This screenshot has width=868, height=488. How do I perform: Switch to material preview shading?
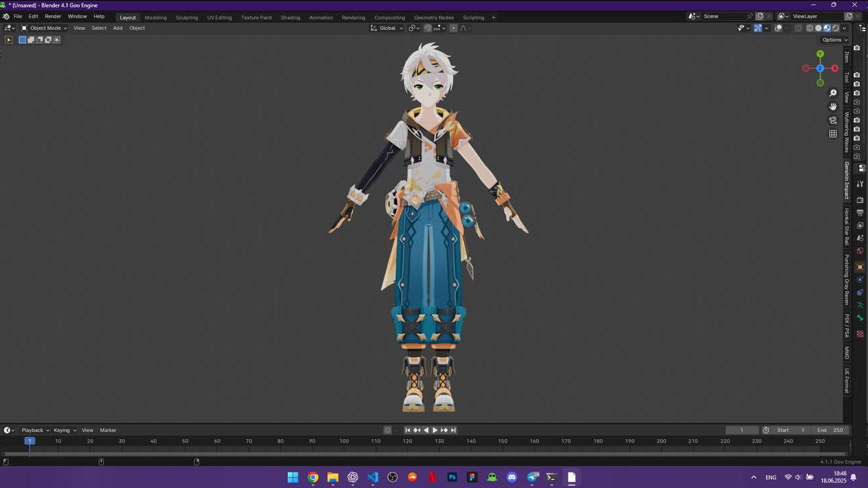pos(827,28)
